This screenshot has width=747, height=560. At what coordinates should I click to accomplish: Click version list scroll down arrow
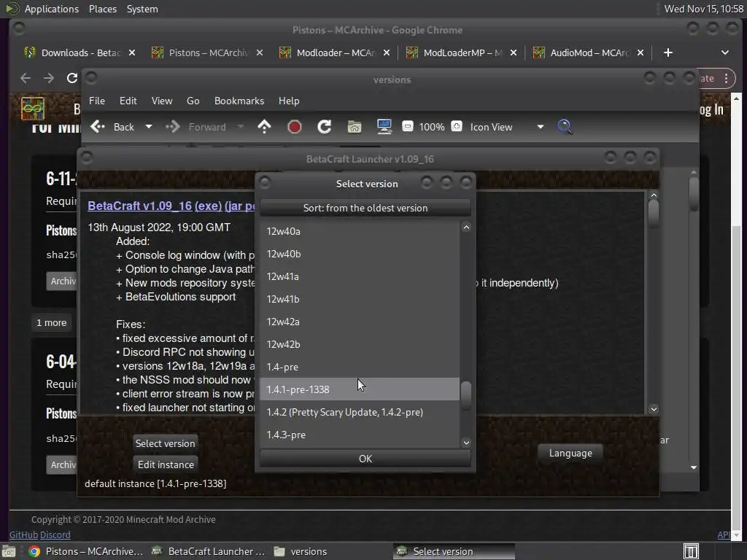pyautogui.click(x=466, y=443)
